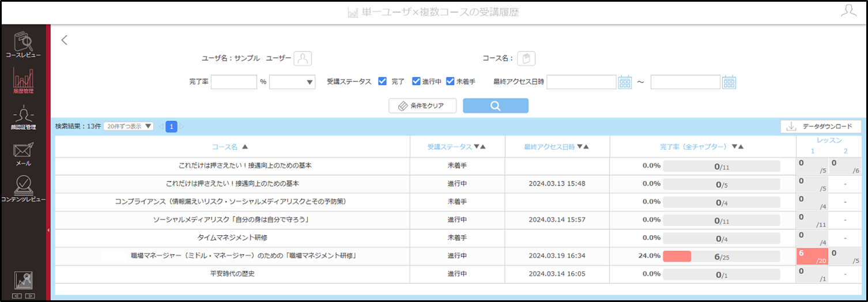868x302 pixels.
Task: Open the ソーシャルメディアリスク「自分の身は自分で守ろう」 course
Action: (232, 220)
